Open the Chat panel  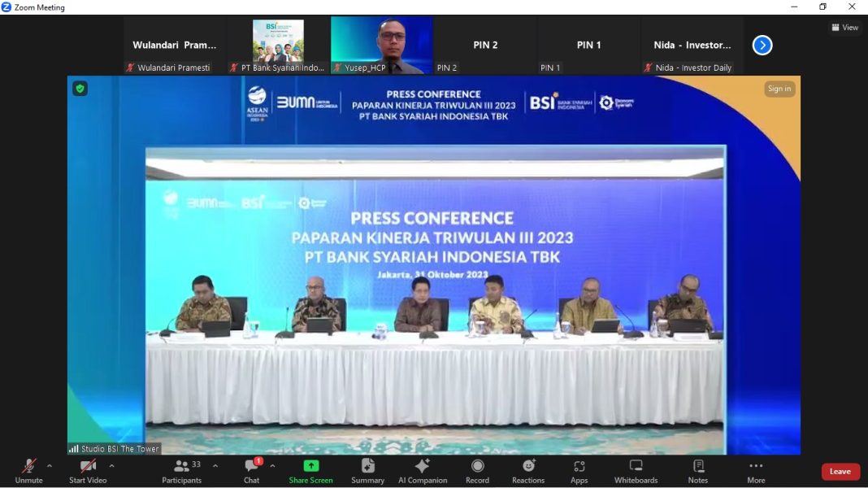pyautogui.click(x=252, y=472)
